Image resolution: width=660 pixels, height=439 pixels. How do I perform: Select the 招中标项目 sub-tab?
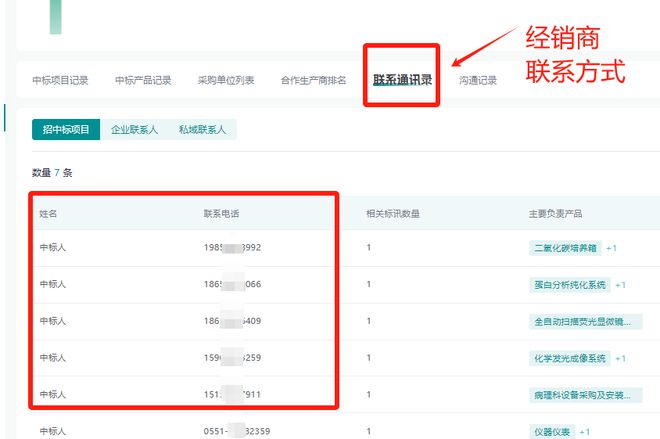66,130
